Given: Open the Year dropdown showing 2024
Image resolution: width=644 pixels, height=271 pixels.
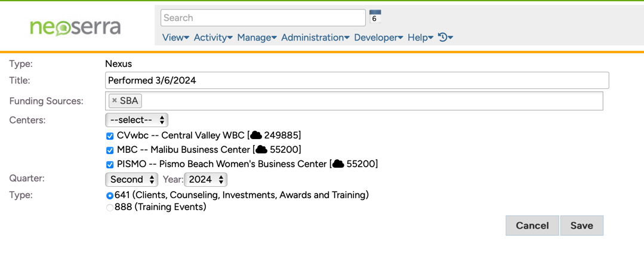Looking at the screenshot, I should pyautogui.click(x=206, y=180).
